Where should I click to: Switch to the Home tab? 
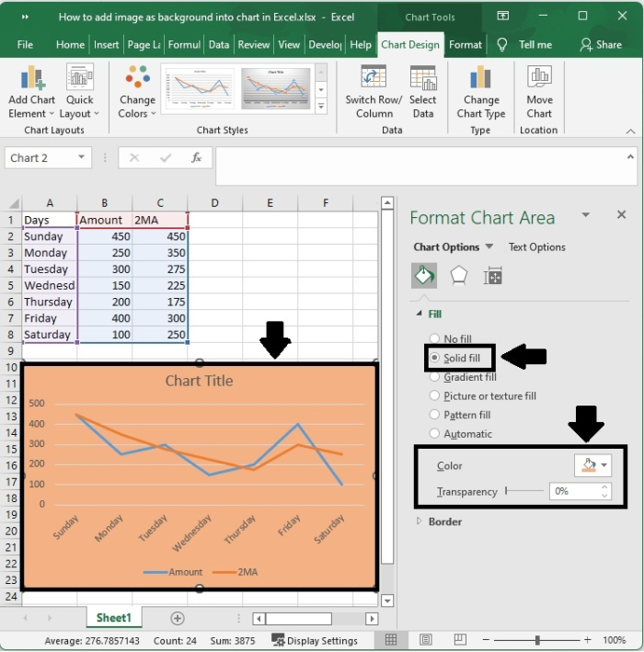pyautogui.click(x=70, y=45)
